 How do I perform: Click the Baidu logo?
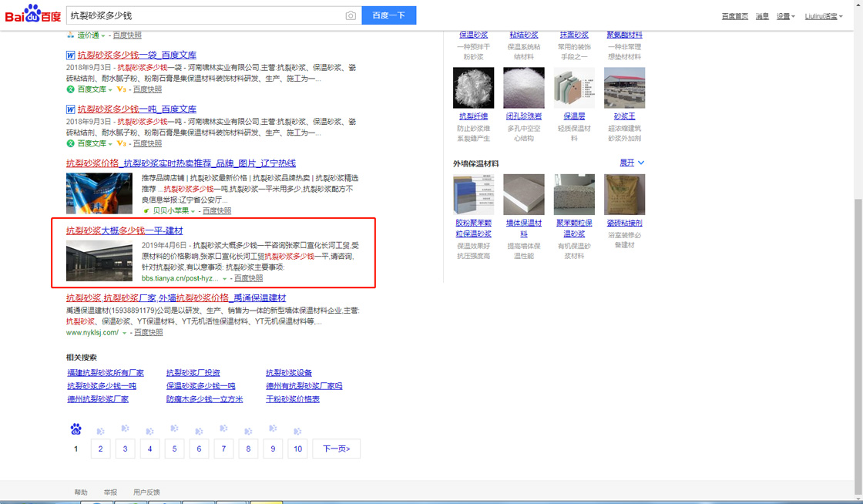tap(33, 14)
